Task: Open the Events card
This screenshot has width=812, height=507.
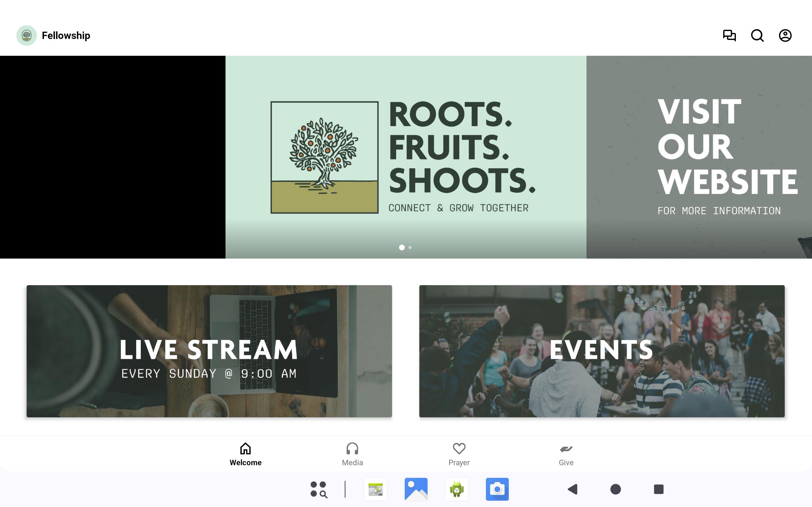Action: click(x=602, y=351)
